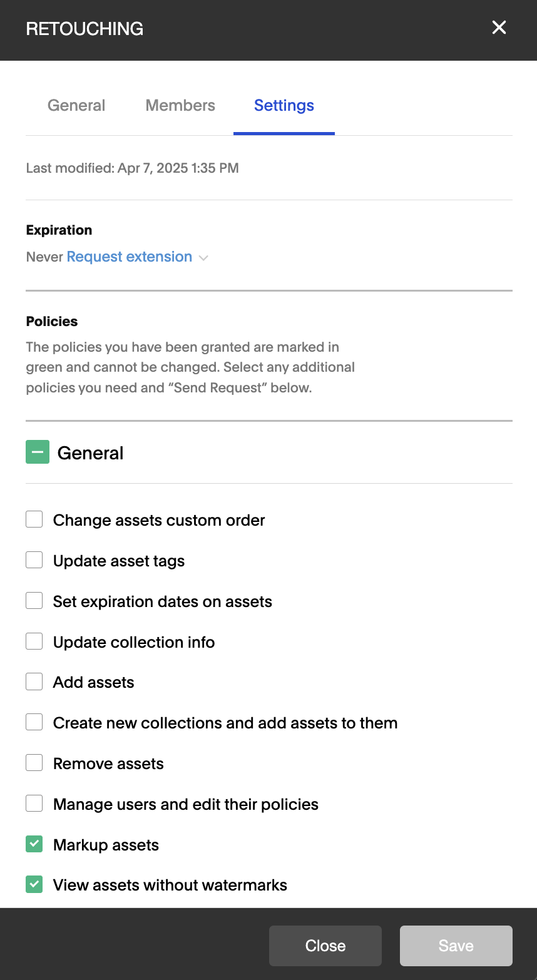Click the General section heading text
537x980 pixels.
pos(91,452)
